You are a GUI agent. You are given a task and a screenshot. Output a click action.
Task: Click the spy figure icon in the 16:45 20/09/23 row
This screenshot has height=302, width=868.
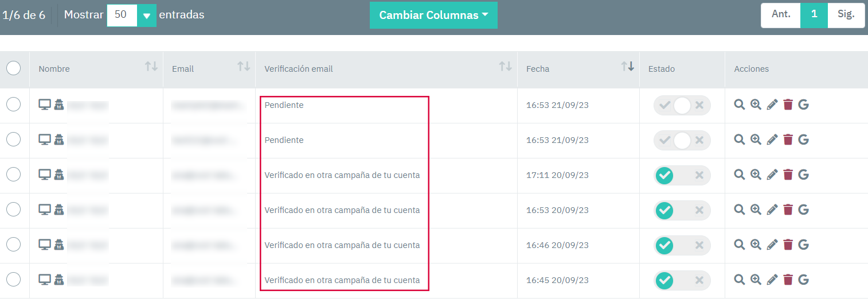(58, 280)
